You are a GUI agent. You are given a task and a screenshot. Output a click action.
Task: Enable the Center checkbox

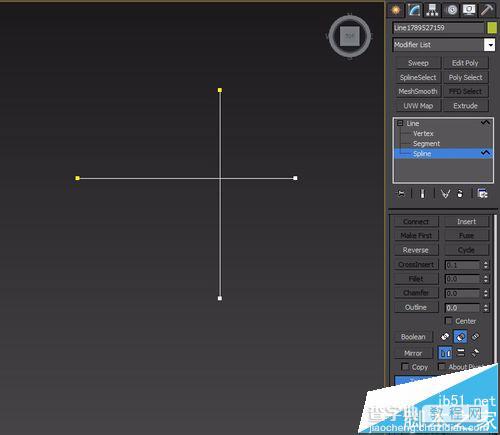[x=449, y=321]
